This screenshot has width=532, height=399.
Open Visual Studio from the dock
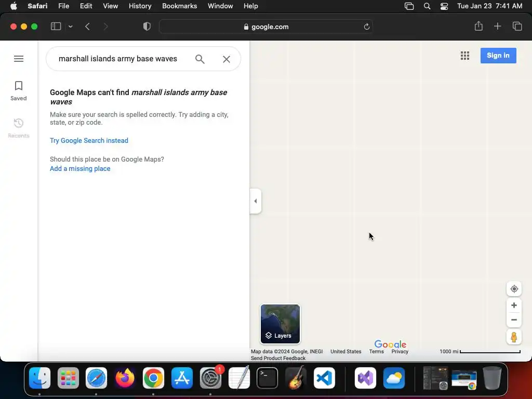tap(365, 378)
